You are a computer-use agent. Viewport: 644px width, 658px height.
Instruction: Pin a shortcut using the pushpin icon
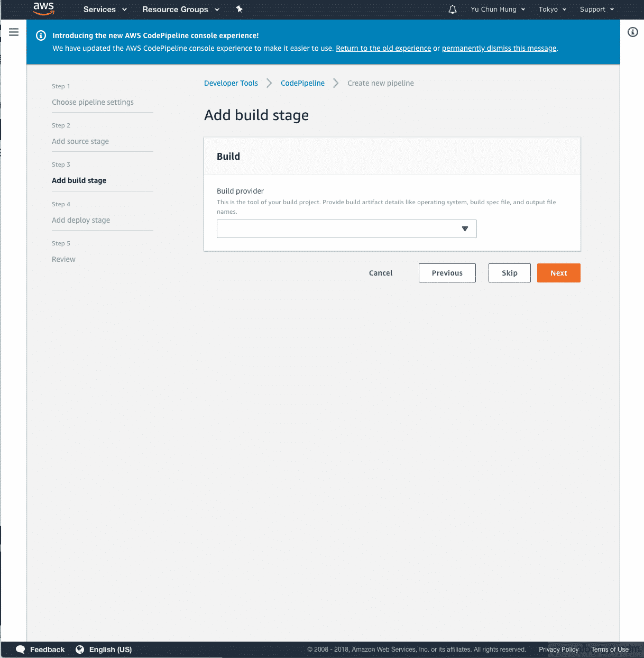[239, 9]
